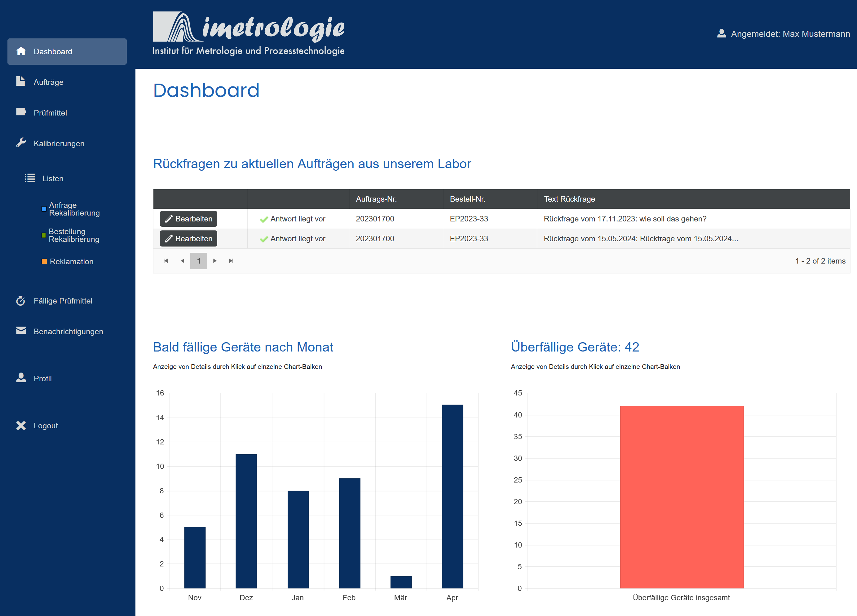Click the Feb bar in the monthly chart
Screen dimensions: 857x616
350,533
